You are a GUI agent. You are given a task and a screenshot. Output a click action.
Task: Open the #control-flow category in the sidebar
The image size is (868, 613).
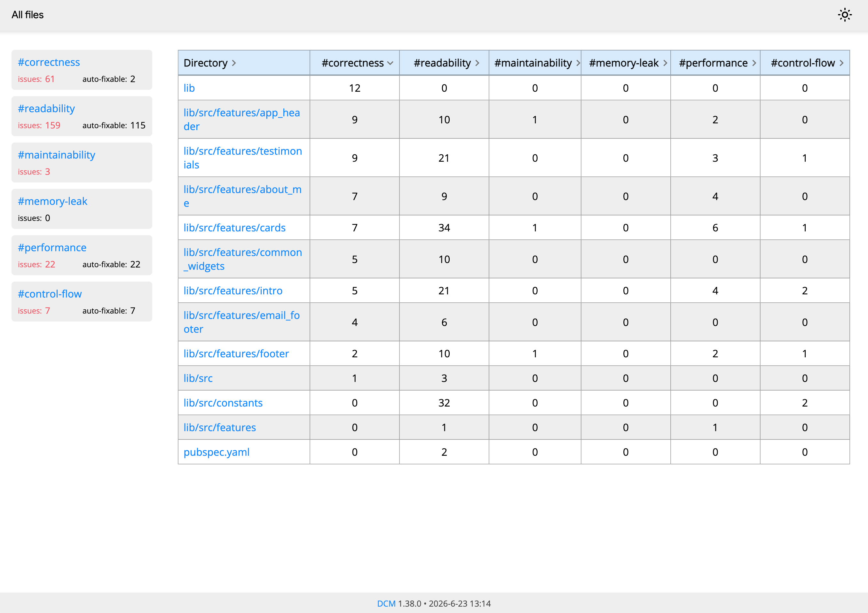coord(50,294)
